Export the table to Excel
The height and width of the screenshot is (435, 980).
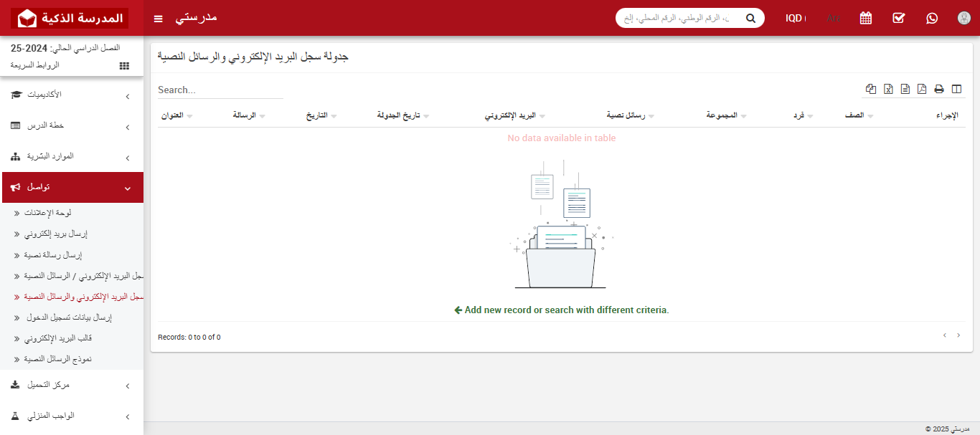(x=888, y=89)
